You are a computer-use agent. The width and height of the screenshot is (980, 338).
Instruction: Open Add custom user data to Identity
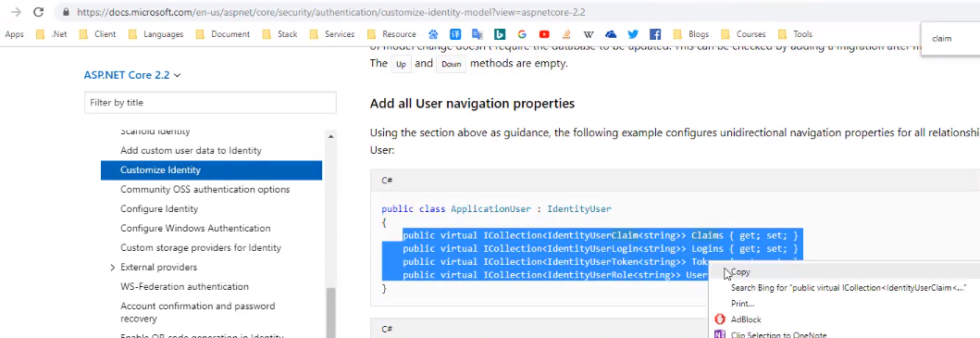(x=191, y=150)
